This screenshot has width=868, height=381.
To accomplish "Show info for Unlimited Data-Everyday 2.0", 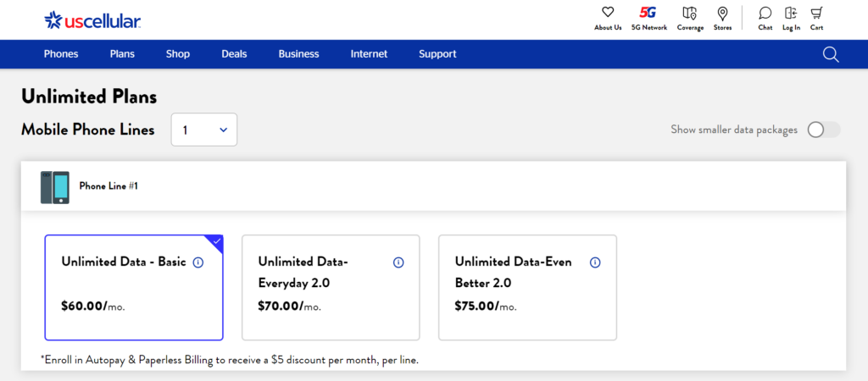I will coord(398,262).
